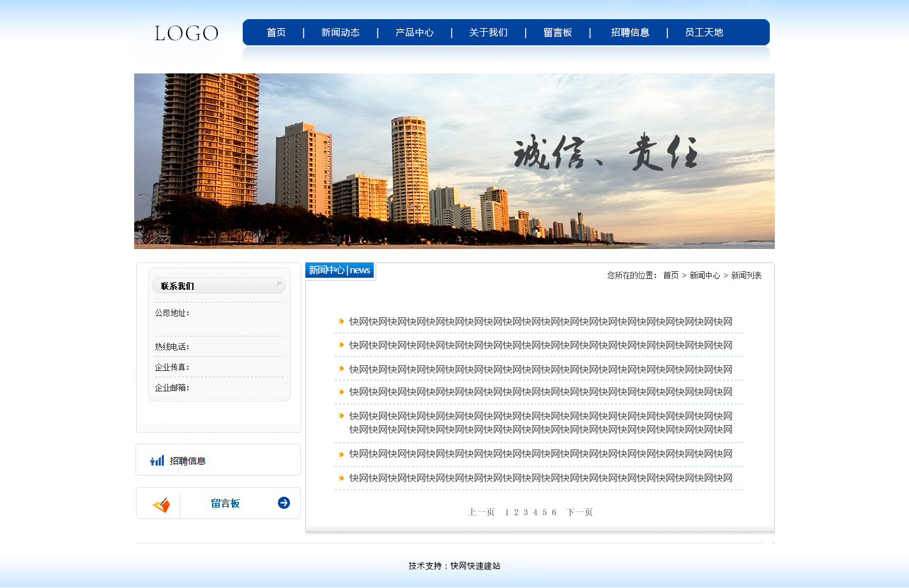
Task: Click the blue arrow icon beside 留言板
Action: pyautogui.click(x=284, y=503)
